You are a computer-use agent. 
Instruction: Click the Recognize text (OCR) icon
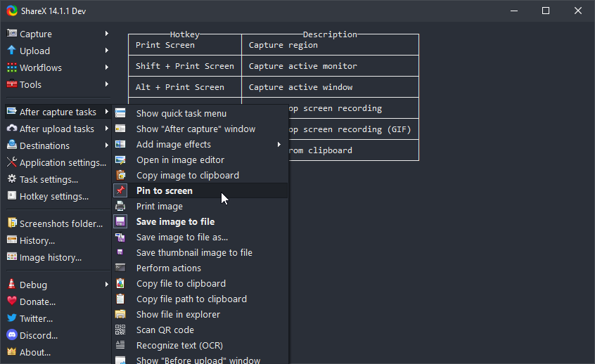(x=120, y=345)
